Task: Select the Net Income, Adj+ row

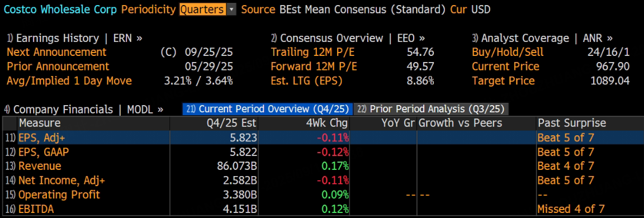Action: 321,180
